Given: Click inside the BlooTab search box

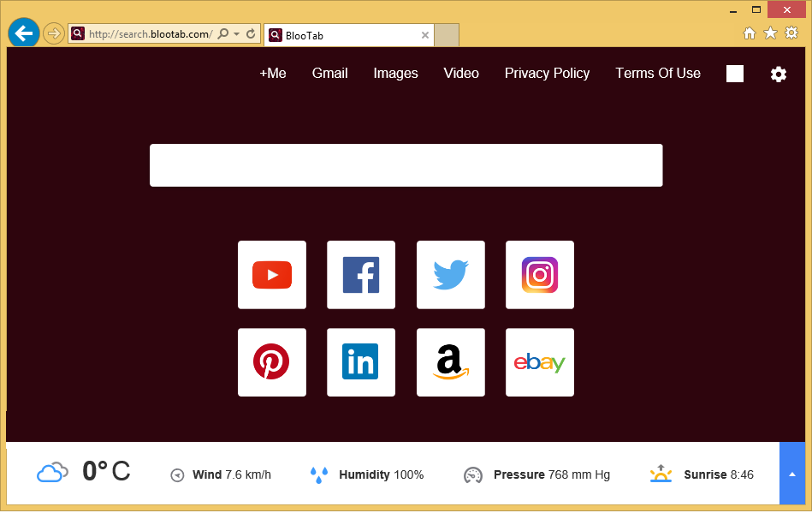Looking at the screenshot, I should tap(406, 165).
